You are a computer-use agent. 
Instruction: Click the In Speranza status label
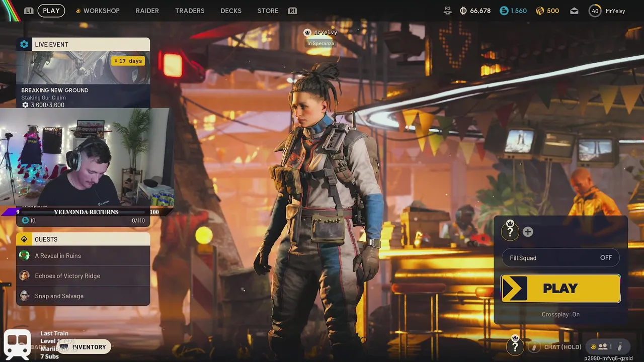click(x=320, y=43)
